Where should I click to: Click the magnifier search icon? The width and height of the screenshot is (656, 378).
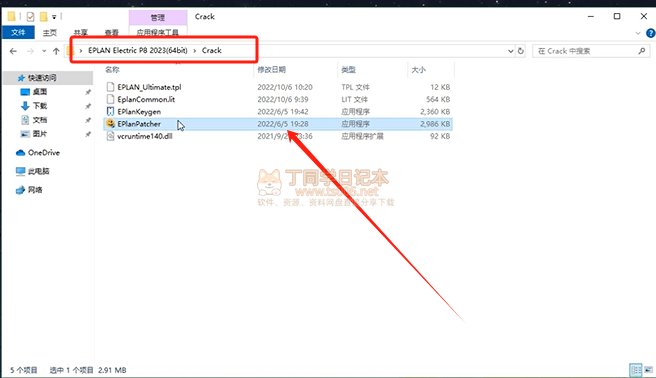click(x=642, y=51)
